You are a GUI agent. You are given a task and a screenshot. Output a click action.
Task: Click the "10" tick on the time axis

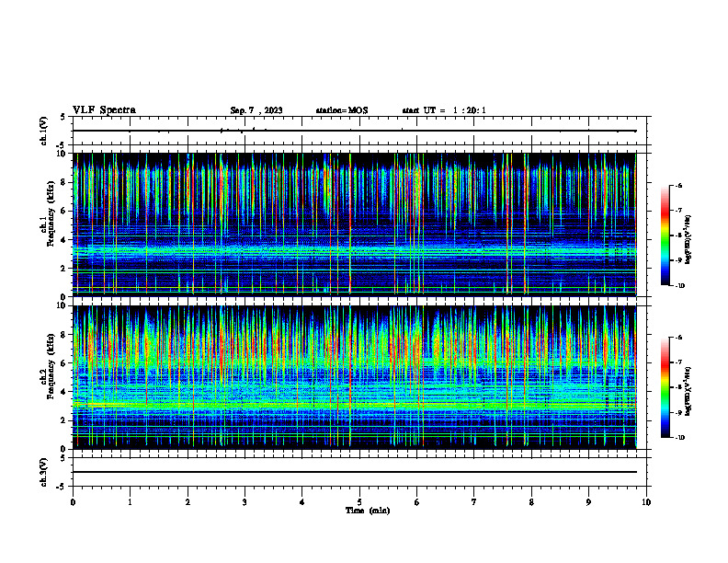pyautogui.click(x=646, y=502)
